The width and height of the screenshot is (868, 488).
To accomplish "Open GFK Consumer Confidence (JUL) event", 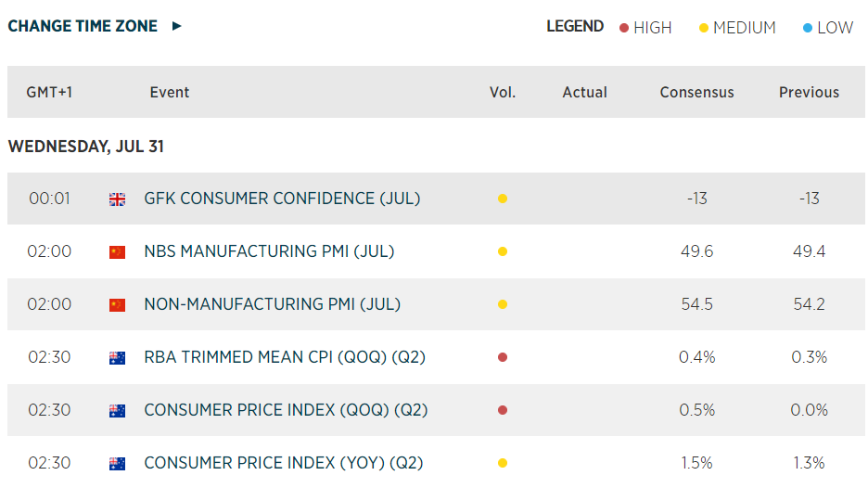I will click(282, 199).
